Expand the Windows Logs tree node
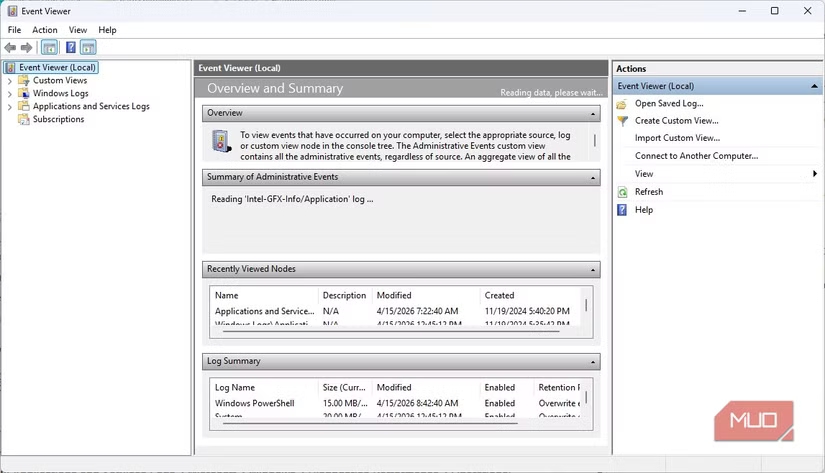 (x=10, y=94)
